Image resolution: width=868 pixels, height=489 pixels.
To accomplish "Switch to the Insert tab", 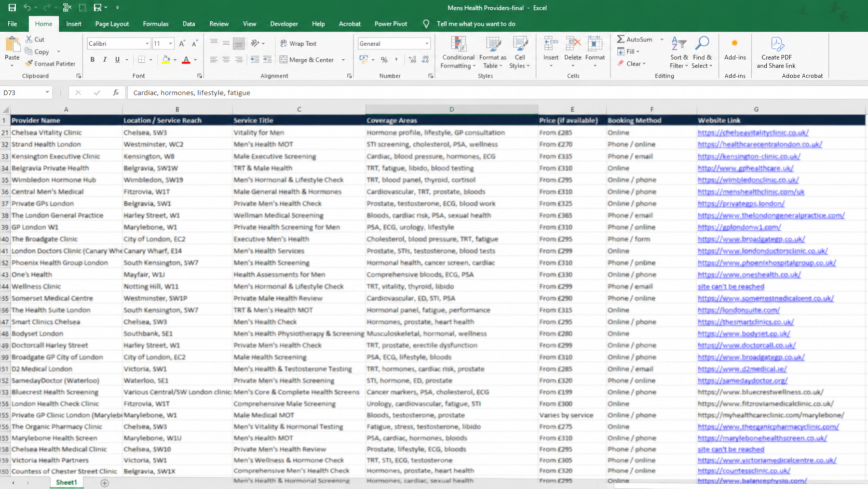I will pos(74,24).
